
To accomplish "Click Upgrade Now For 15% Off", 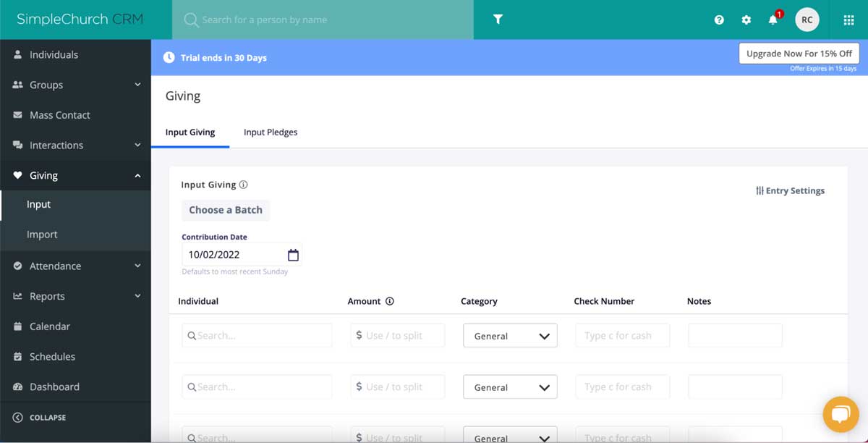I will tap(798, 53).
